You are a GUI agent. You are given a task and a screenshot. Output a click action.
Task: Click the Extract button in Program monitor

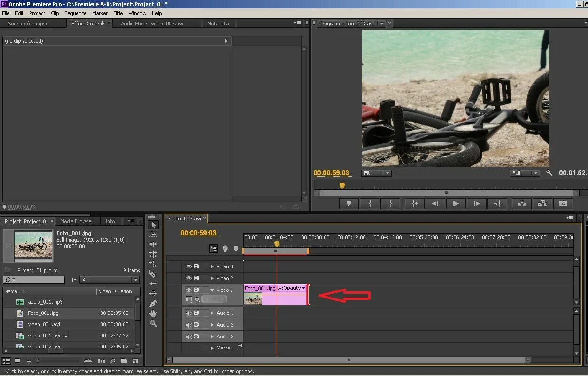point(542,204)
